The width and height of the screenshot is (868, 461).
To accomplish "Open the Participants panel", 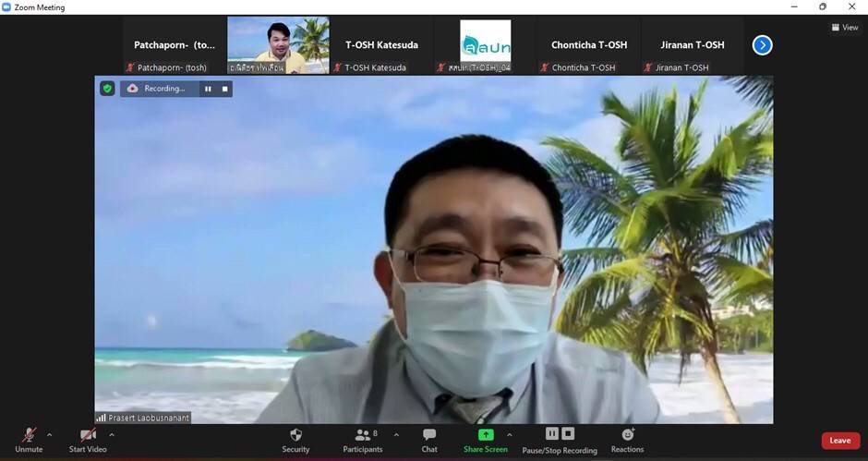I will [363, 439].
